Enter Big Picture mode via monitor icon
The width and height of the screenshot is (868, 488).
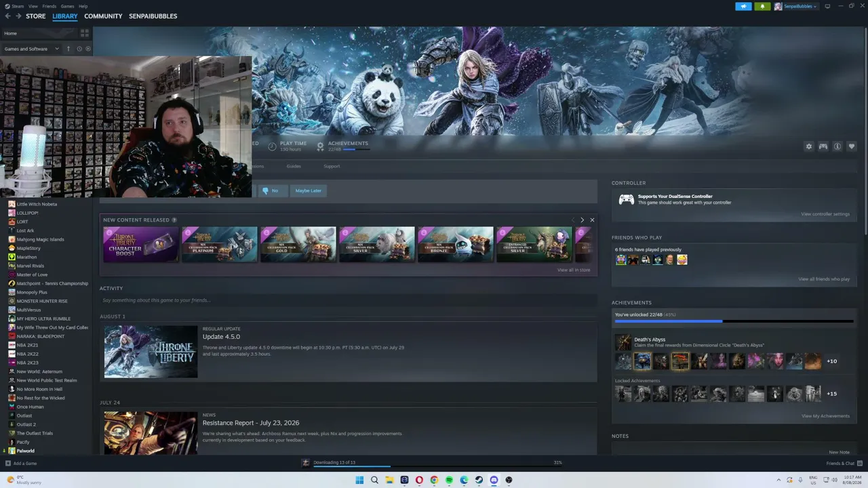827,6
